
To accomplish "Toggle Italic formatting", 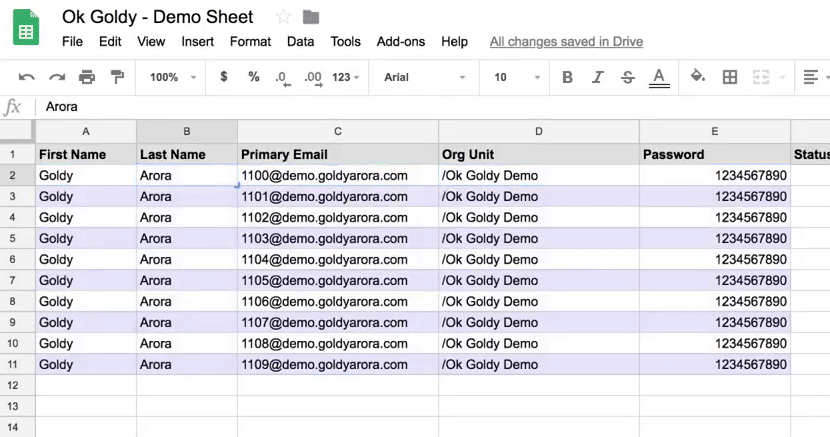I will pyautogui.click(x=598, y=77).
